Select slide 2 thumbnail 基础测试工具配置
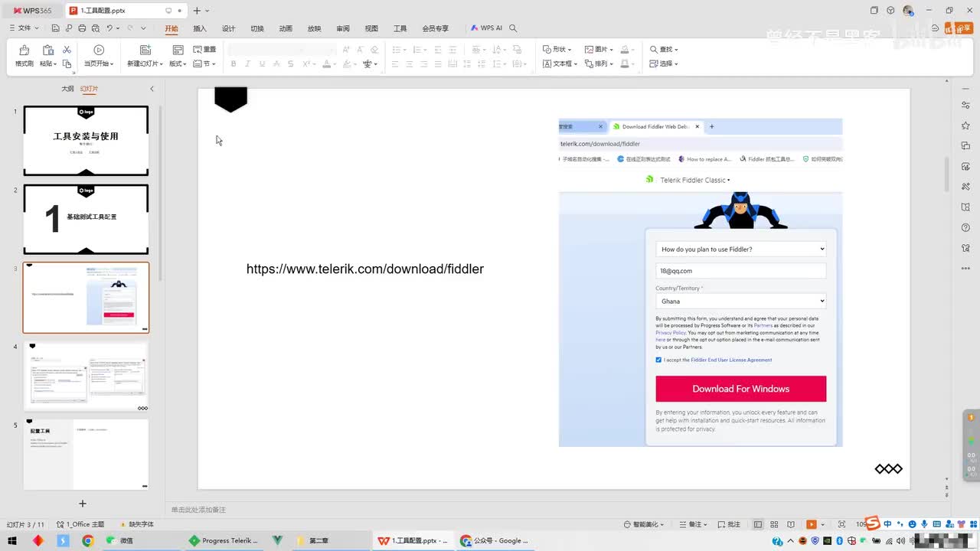The height and width of the screenshot is (551, 980). tap(86, 219)
